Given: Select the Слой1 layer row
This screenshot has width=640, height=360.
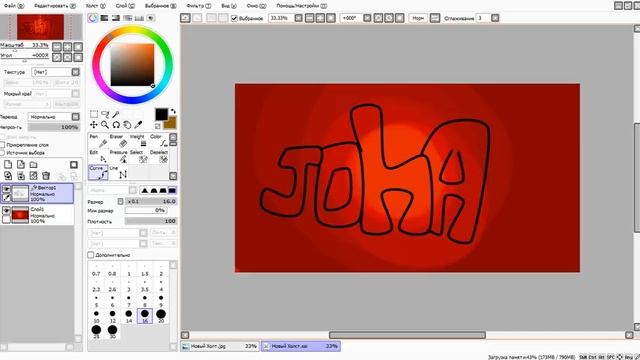Looking at the screenshot, I should (38, 215).
